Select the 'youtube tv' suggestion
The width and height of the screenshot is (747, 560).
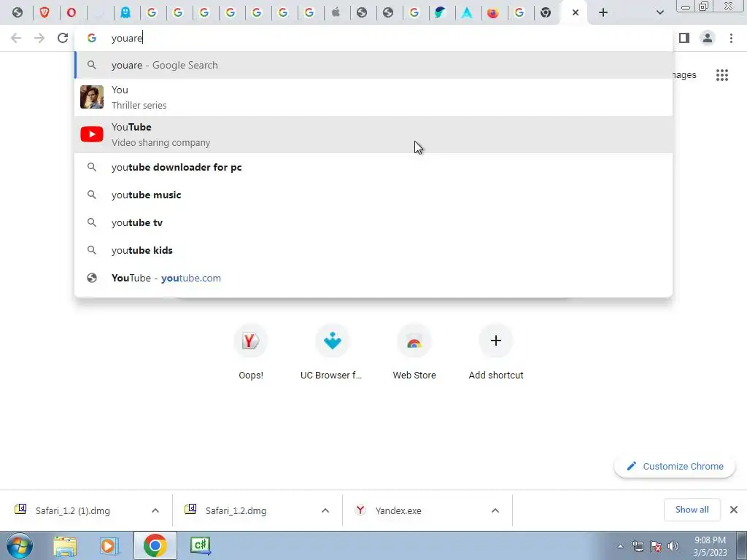(373, 222)
